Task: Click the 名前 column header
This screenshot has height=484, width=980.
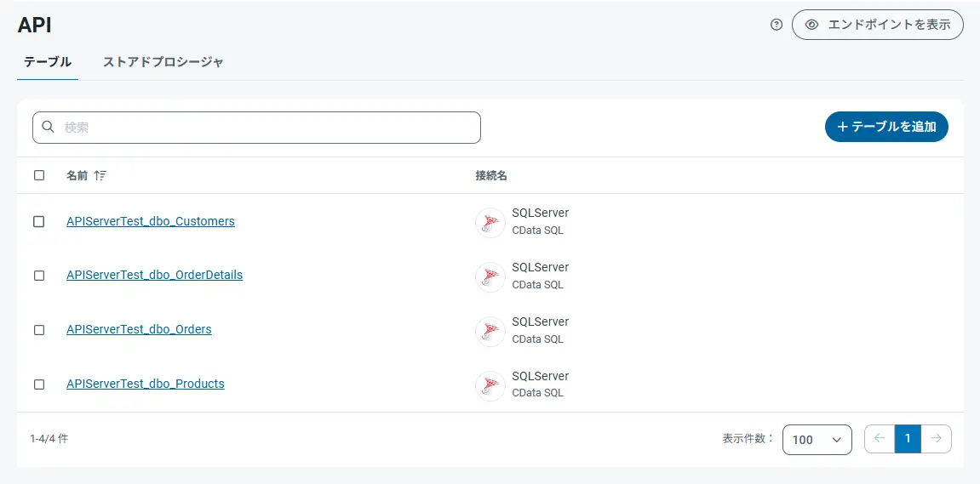Action: [x=77, y=175]
